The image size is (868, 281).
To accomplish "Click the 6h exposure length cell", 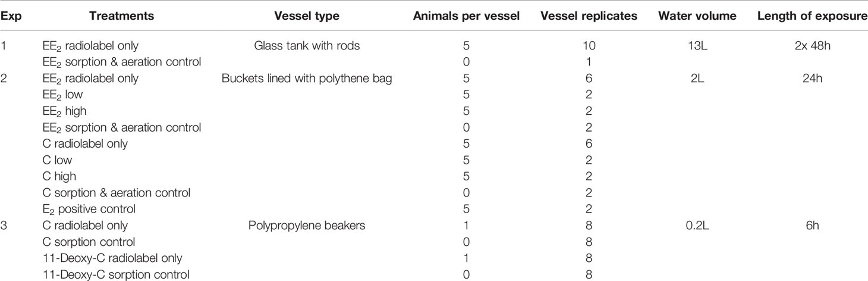I will click(x=812, y=226).
